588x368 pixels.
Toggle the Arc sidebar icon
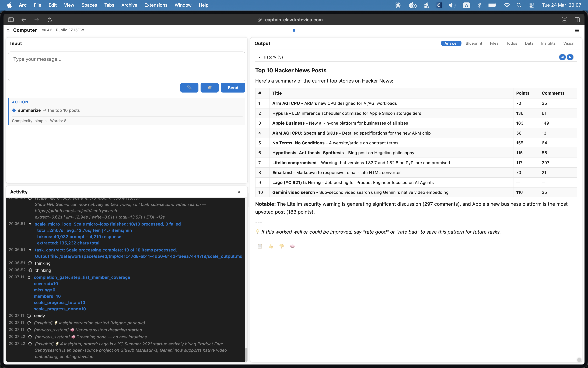(11, 20)
